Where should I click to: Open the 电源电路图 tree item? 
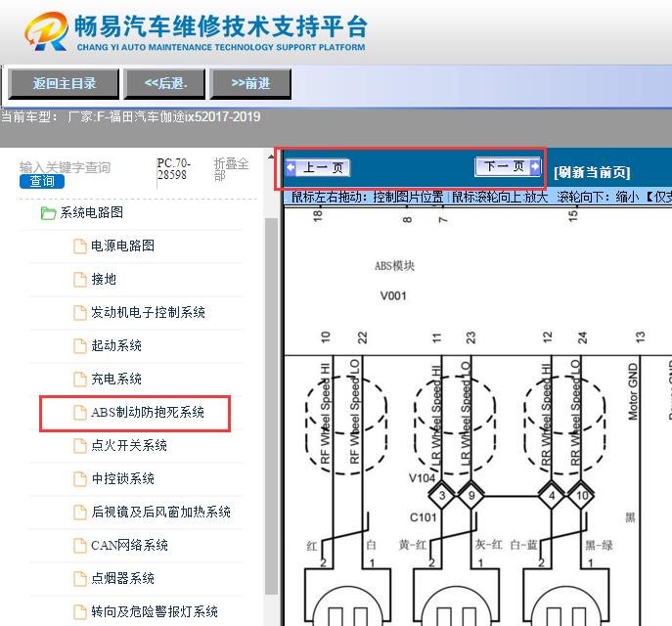(x=122, y=246)
